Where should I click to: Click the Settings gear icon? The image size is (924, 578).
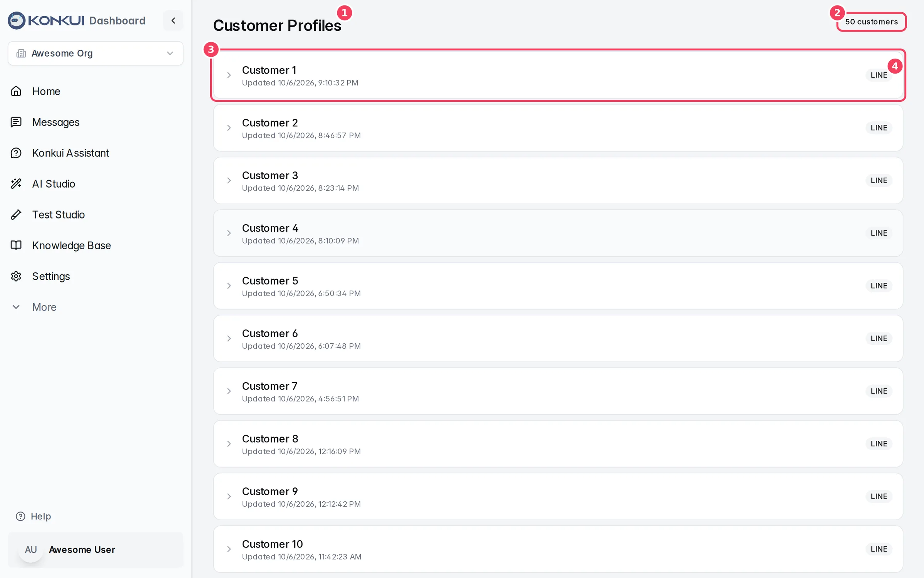16,276
